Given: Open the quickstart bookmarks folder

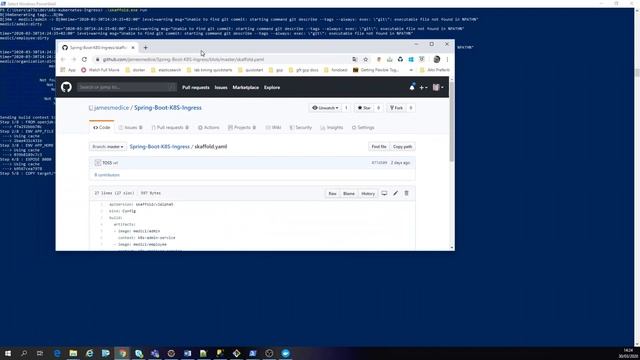Looking at the screenshot, I should [x=251, y=70].
